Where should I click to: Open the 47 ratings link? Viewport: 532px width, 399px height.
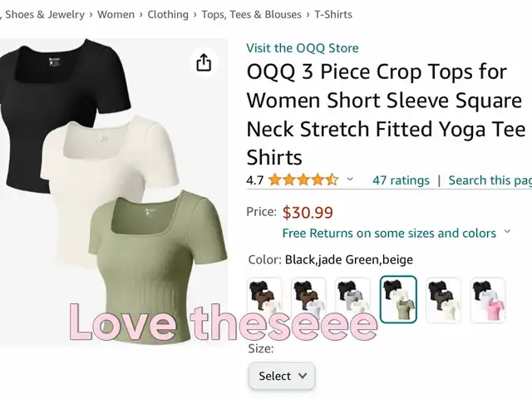coord(401,180)
